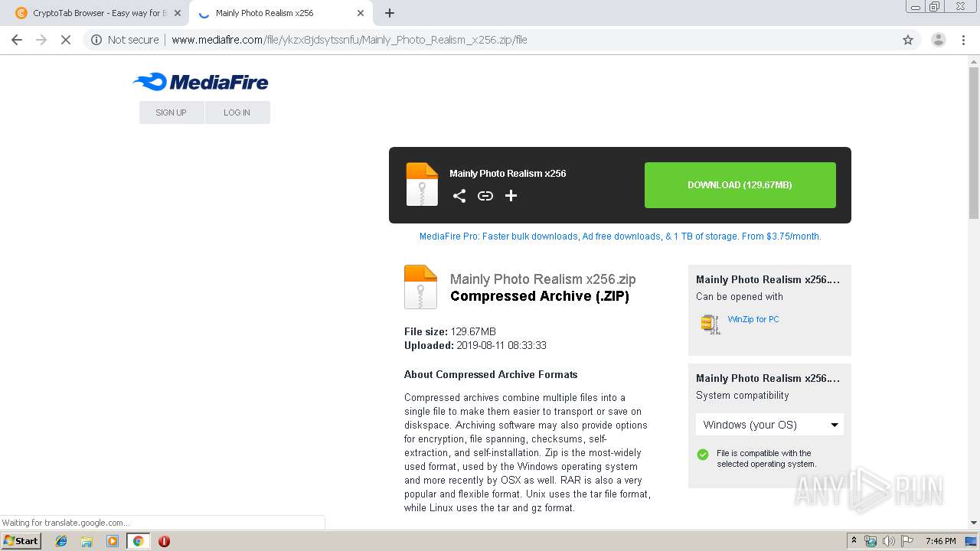Click the MediaFire logo

(x=200, y=82)
